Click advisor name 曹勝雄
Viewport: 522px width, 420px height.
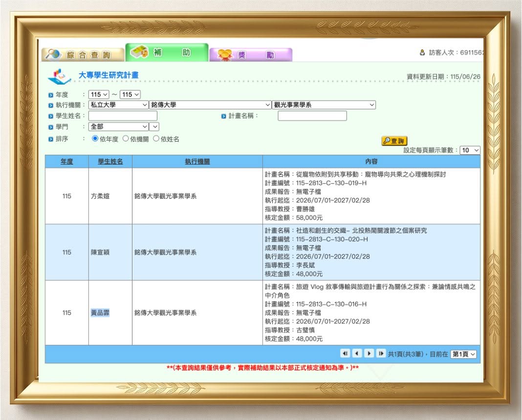tap(305, 209)
